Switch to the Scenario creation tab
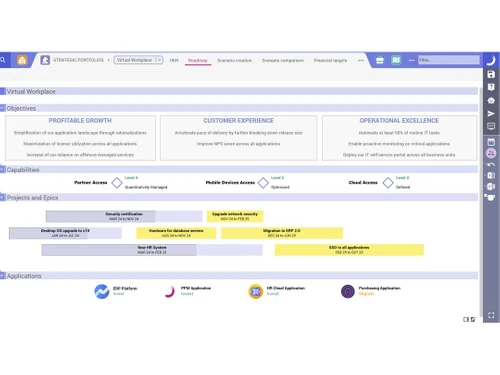The image size is (500, 375). pos(234,60)
